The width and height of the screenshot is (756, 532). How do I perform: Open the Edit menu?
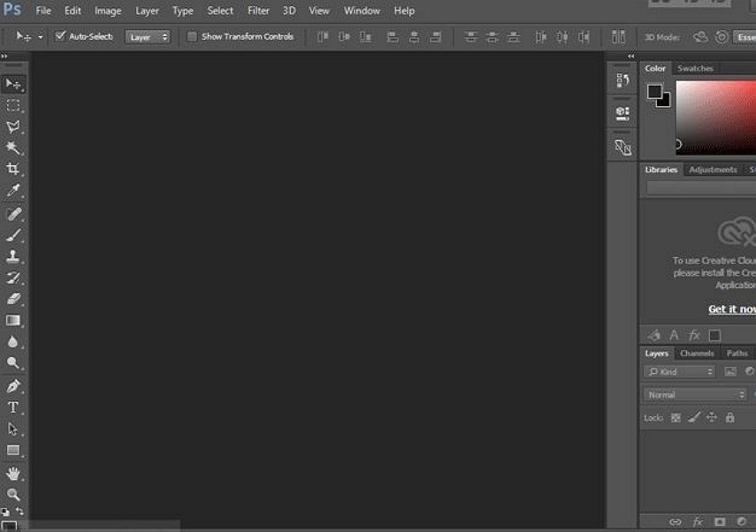(73, 11)
